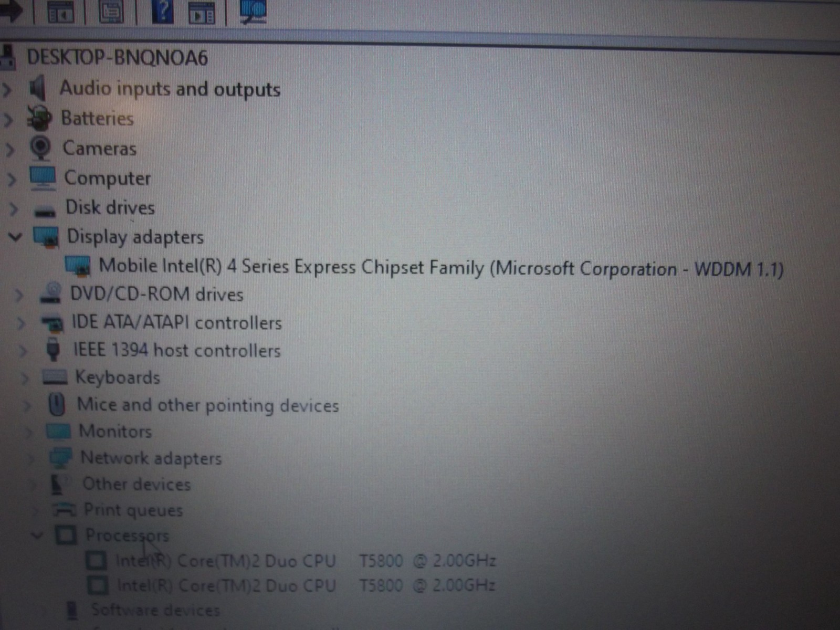Screen dimensions: 840x630
Task: Select the 'Processors' label
Action: click(127, 535)
